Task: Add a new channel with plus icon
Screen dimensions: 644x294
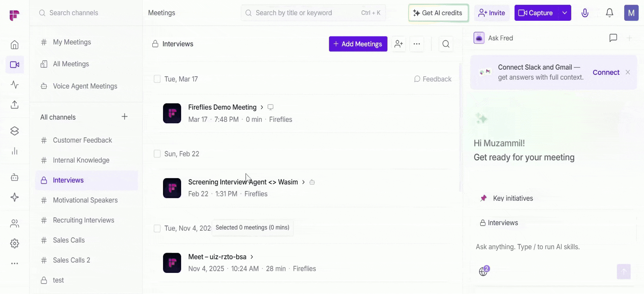Action: tap(124, 117)
